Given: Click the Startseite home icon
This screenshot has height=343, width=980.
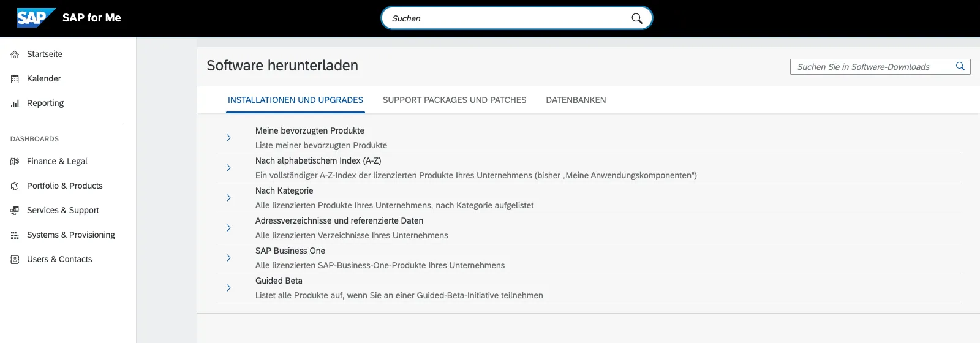Looking at the screenshot, I should (15, 55).
